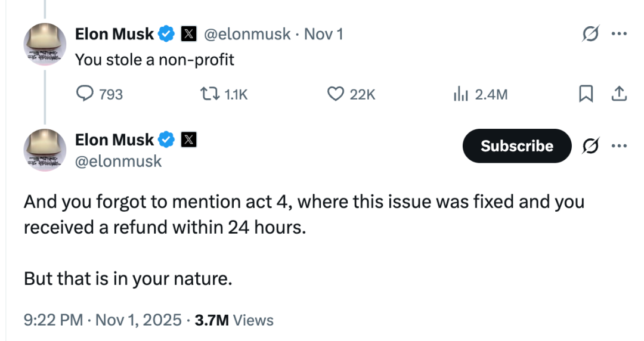
Task: Bookmark the first tweet
Action: click(586, 94)
